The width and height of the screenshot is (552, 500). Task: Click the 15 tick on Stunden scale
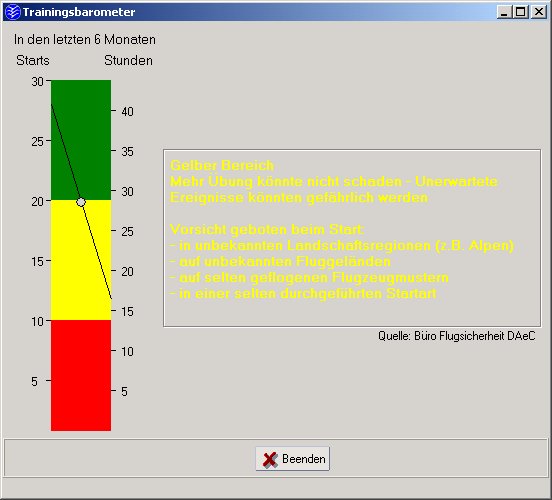(127, 312)
